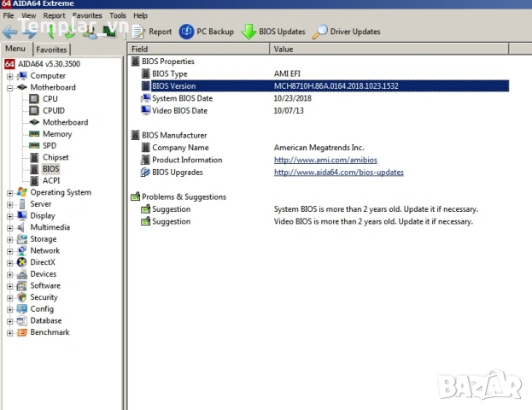
Task: Collapse the Motherboard tree node
Action: pyautogui.click(x=10, y=88)
